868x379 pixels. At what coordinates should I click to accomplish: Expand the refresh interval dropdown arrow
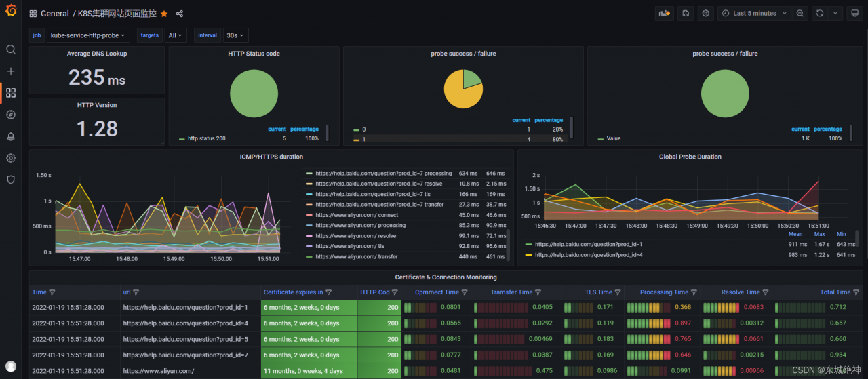[x=835, y=14]
